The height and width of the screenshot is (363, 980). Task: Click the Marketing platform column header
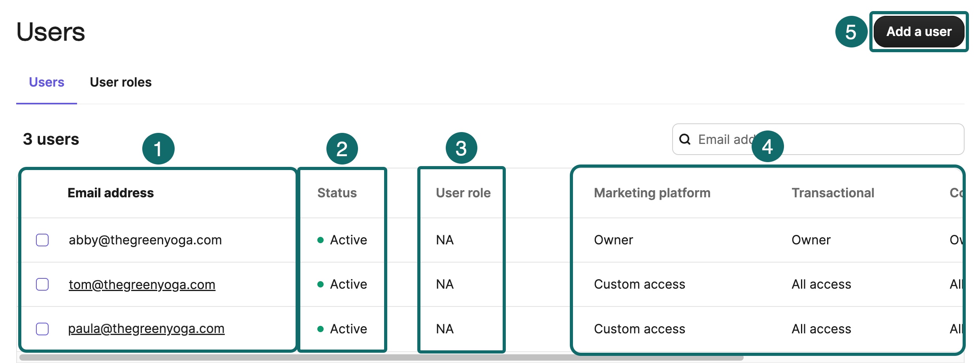click(652, 193)
